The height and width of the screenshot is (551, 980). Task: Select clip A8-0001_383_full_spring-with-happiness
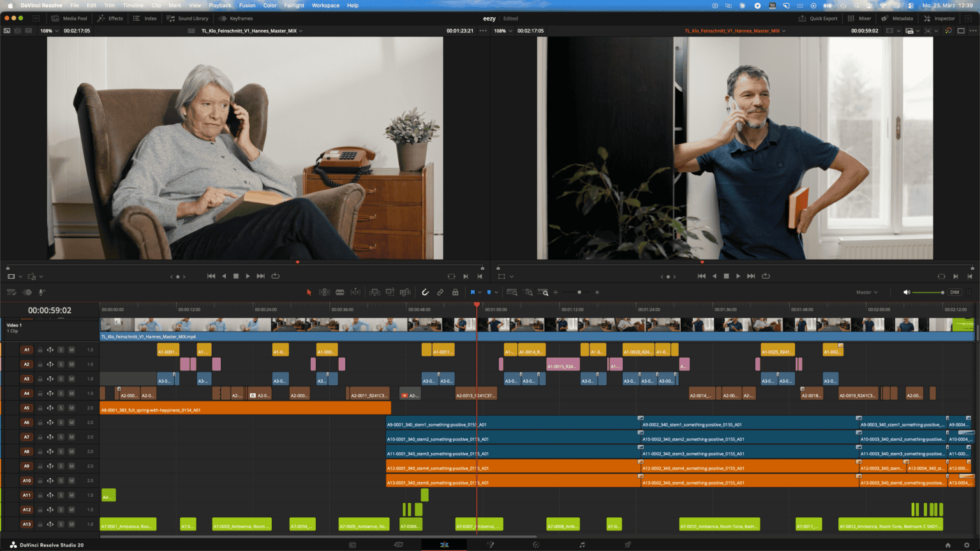pyautogui.click(x=245, y=408)
